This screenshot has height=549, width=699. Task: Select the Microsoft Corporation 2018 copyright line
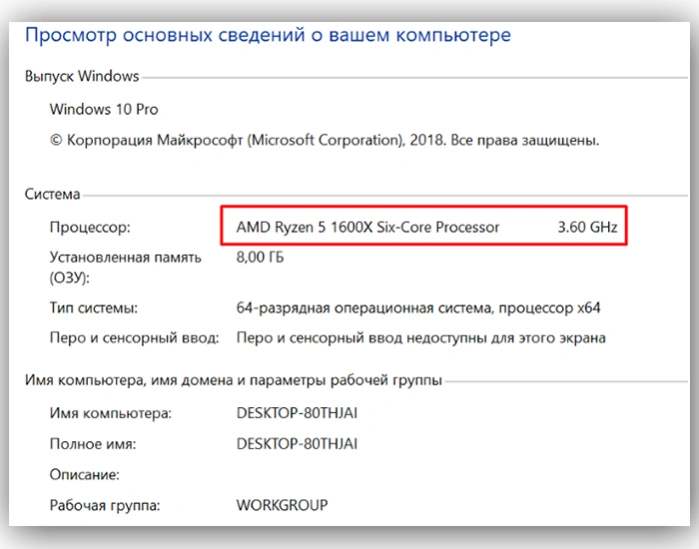point(325,140)
